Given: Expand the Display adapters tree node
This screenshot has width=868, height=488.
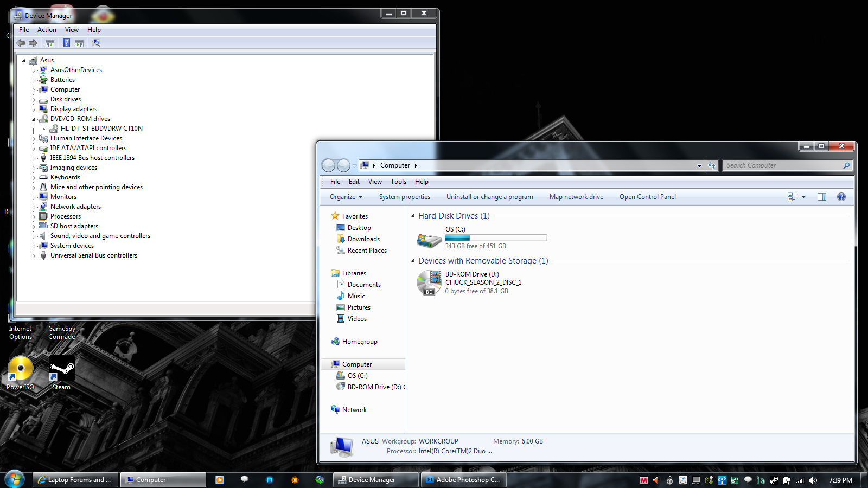Looking at the screenshot, I should tap(34, 110).
